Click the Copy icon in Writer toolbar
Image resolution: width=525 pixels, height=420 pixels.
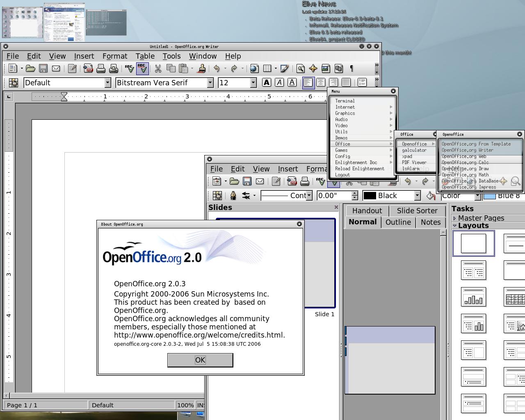point(171,68)
